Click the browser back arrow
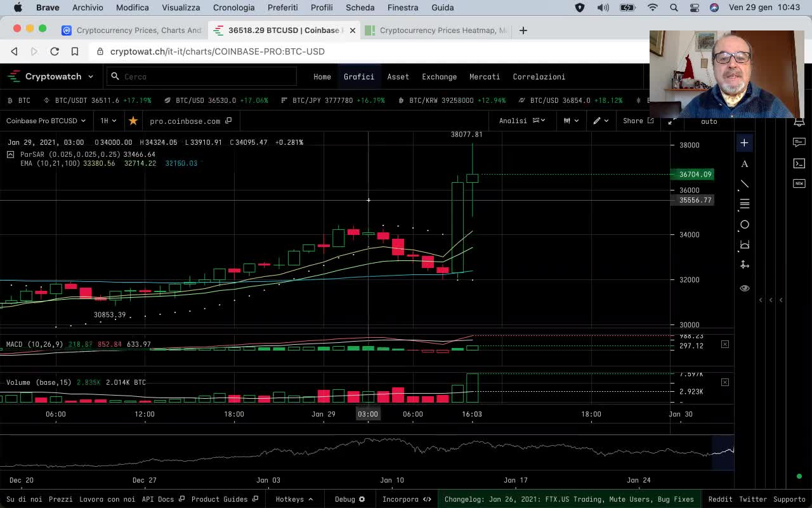Image resolution: width=812 pixels, height=508 pixels. click(14, 51)
